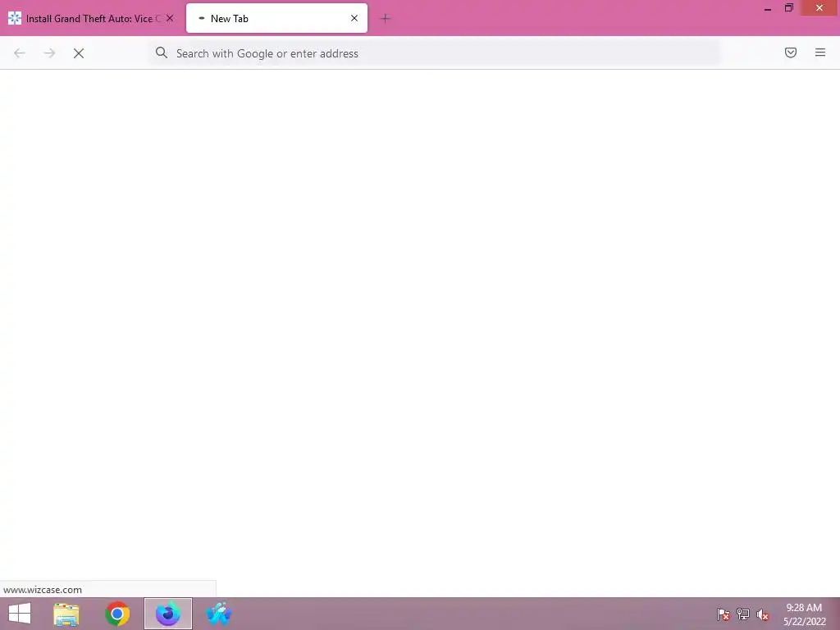Launch File Explorer from the taskbar
This screenshot has width=840, height=630.
[66, 614]
